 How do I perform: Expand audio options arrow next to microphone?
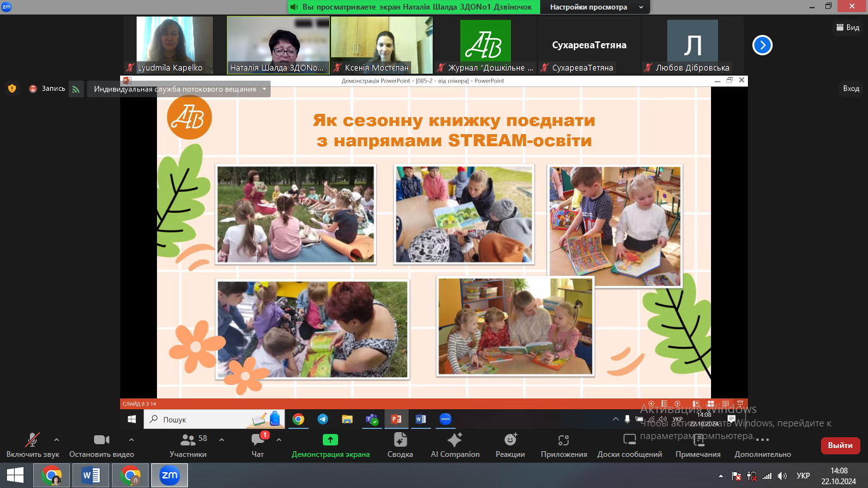click(57, 439)
